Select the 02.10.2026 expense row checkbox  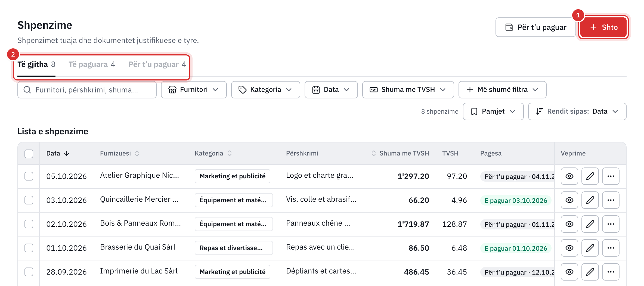pos(29,224)
